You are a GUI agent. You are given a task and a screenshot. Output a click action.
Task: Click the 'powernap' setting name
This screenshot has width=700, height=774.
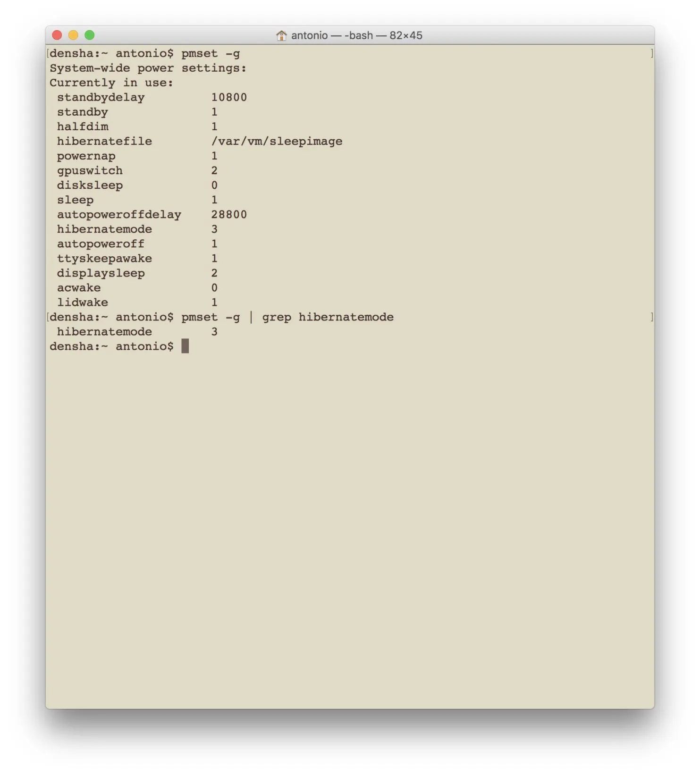(86, 156)
